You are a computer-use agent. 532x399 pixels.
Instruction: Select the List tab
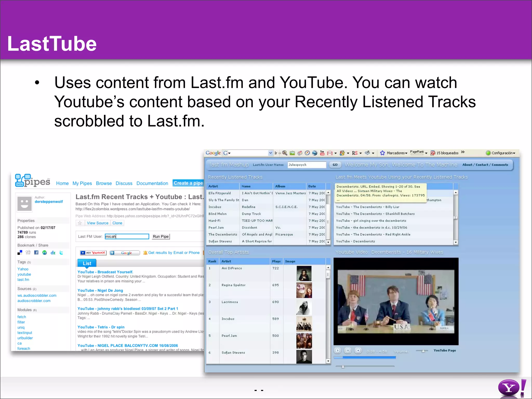coord(87,263)
